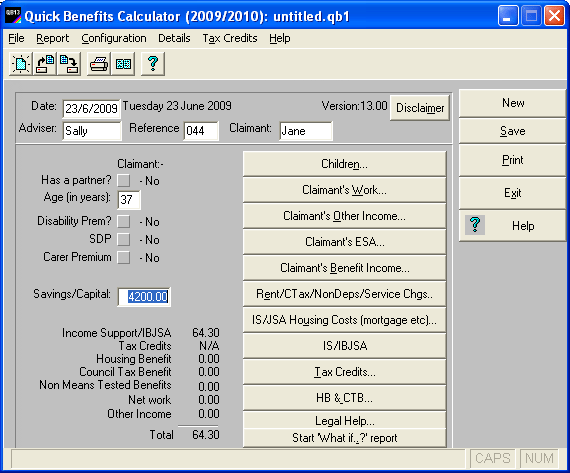
Task: Open Claimant's ESA details
Action: (x=344, y=242)
